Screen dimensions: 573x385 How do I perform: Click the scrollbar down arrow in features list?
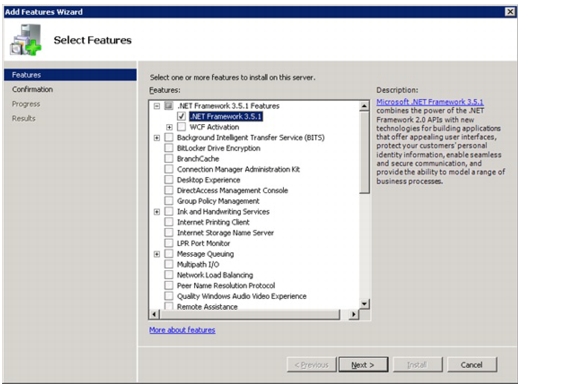pyautogui.click(x=364, y=304)
